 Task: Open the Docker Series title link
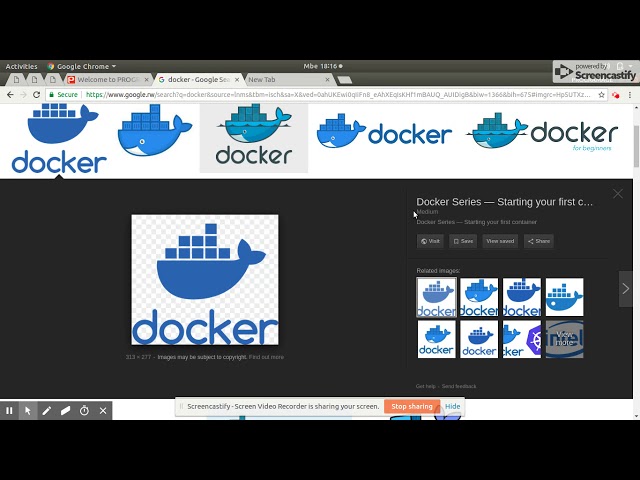(x=504, y=202)
